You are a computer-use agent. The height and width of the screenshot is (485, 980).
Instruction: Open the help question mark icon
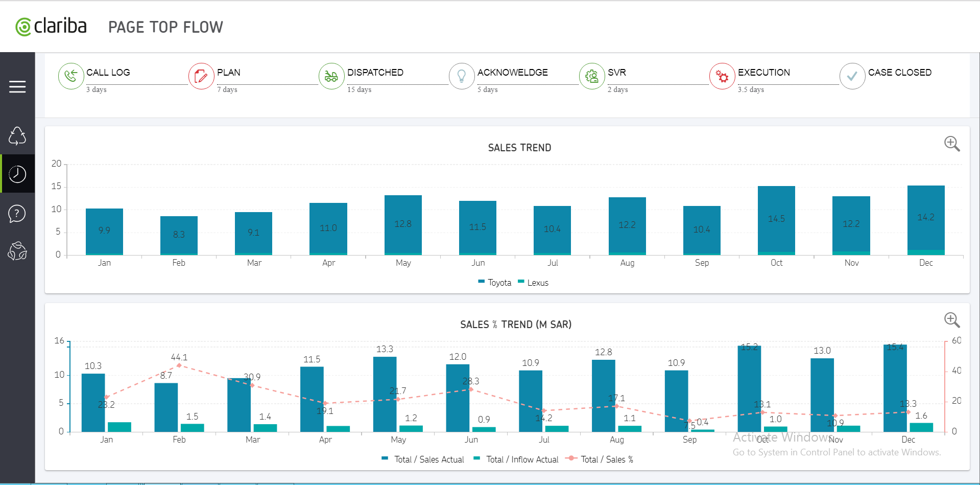coord(17,214)
